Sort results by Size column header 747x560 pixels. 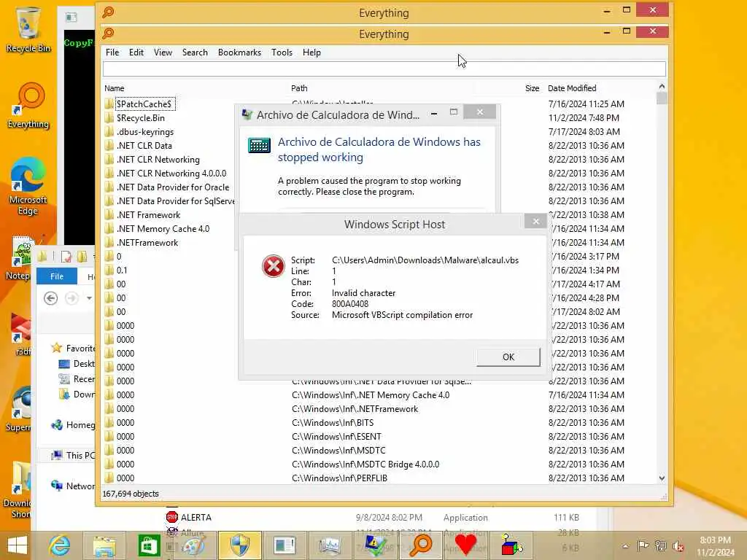[532, 88]
